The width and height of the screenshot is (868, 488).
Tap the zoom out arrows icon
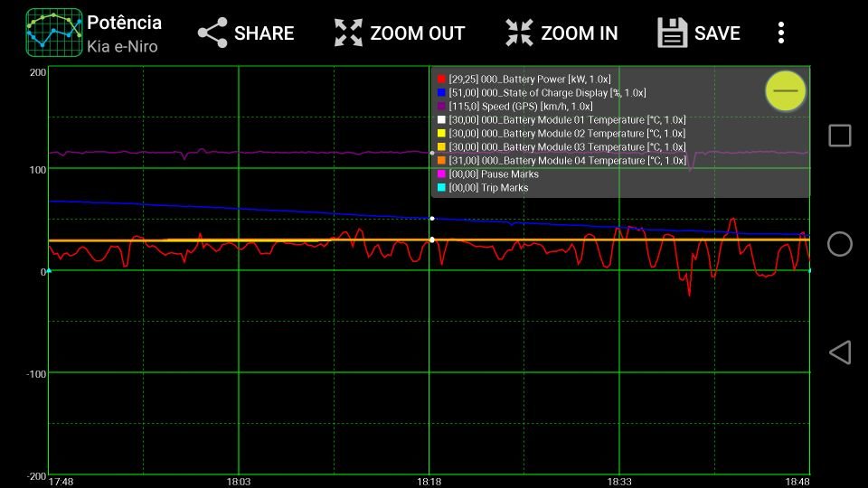[348, 33]
